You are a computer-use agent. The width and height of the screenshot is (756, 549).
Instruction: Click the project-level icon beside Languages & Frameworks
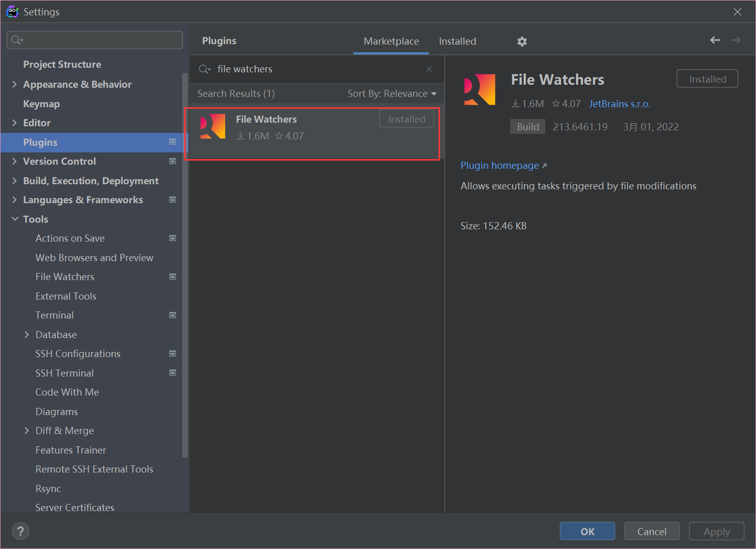pyautogui.click(x=173, y=200)
